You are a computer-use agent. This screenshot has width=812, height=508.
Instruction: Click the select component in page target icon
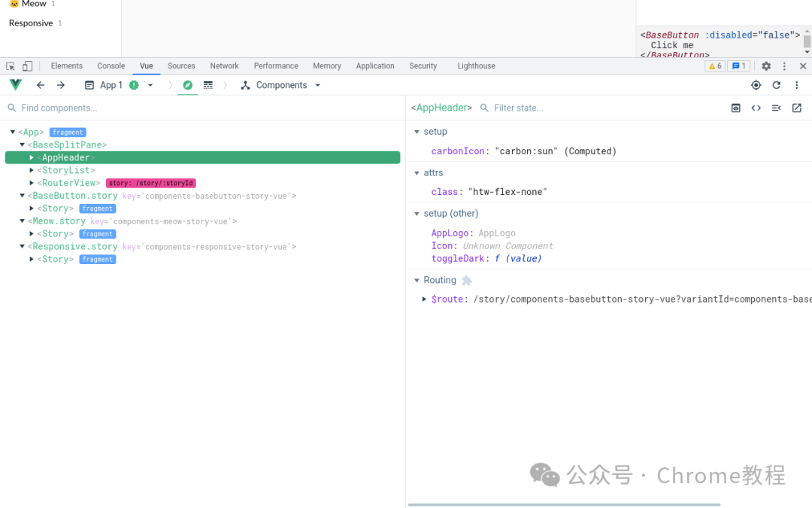pyautogui.click(x=756, y=85)
